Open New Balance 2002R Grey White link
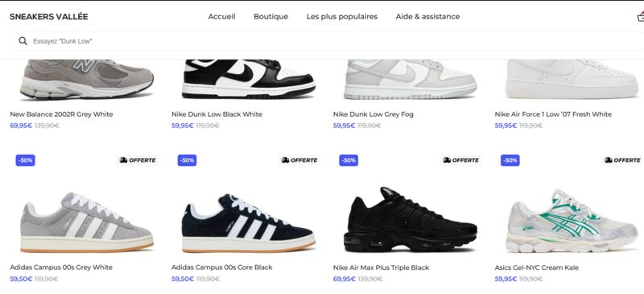Image resolution: width=644 pixels, height=294 pixels. tap(61, 114)
